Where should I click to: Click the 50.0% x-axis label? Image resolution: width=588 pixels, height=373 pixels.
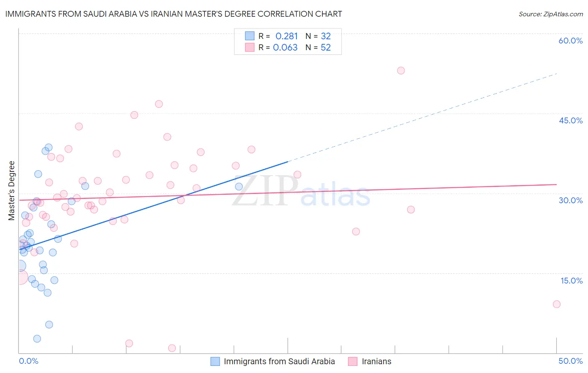tap(570, 361)
